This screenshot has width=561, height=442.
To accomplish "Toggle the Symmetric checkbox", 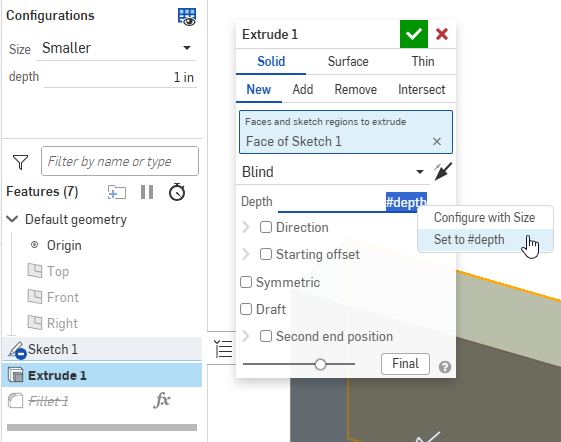I will [x=246, y=282].
